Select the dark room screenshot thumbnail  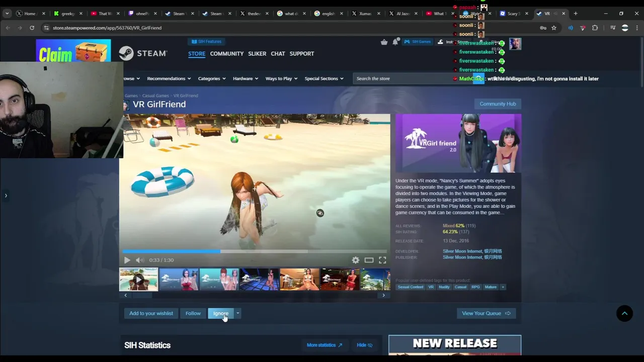pos(259,280)
